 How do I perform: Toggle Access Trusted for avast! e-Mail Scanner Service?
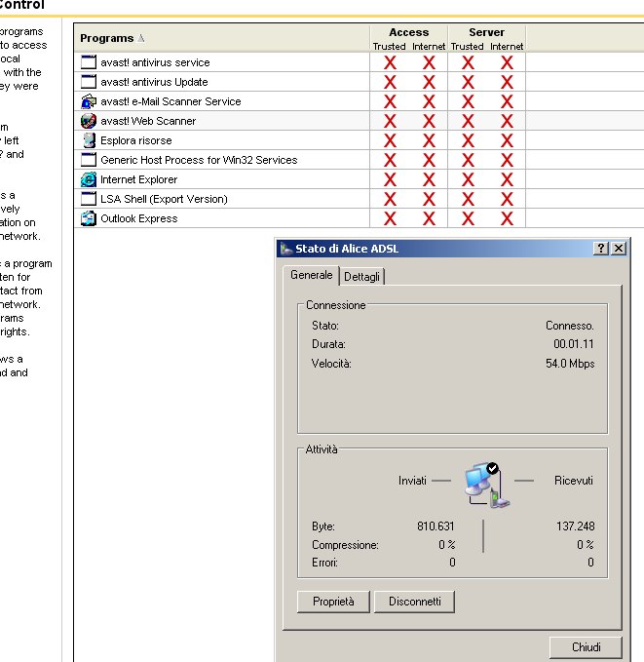click(x=390, y=101)
